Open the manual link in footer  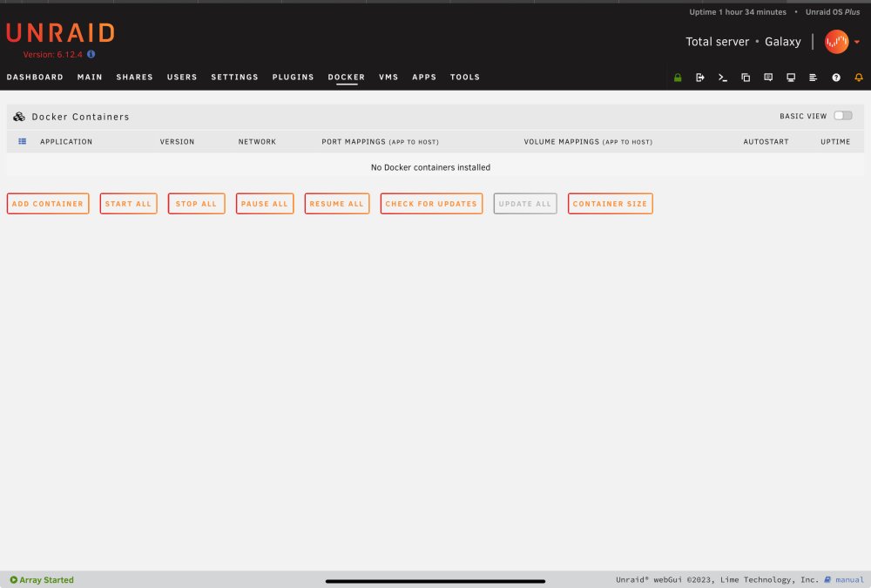coord(849,579)
